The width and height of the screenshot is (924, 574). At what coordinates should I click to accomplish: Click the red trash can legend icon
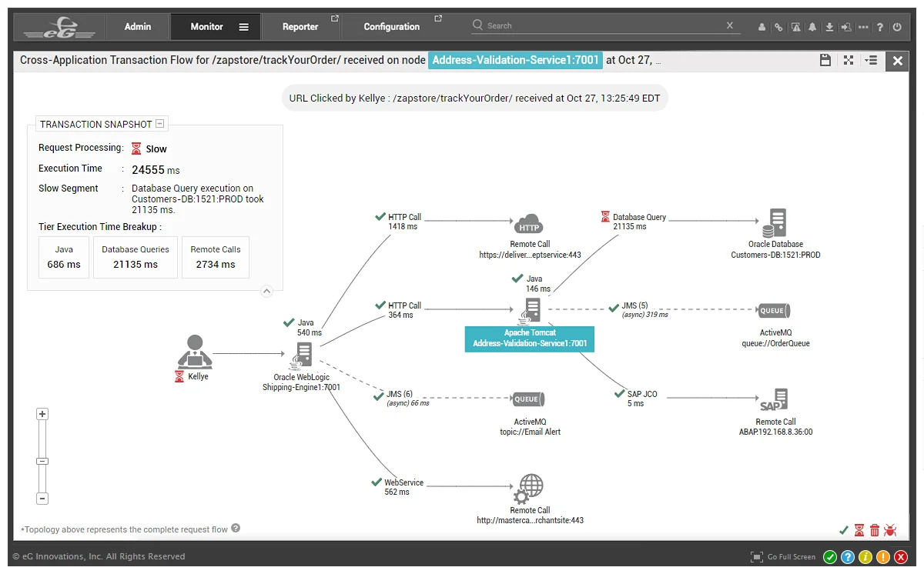click(875, 530)
